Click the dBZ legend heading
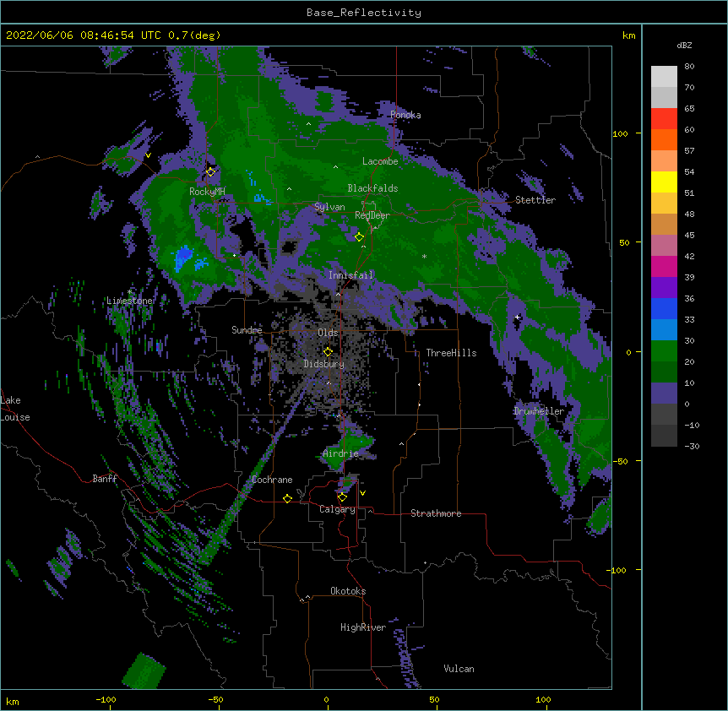Screen dimensions: 728x711 pyautogui.click(x=684, y=45)
